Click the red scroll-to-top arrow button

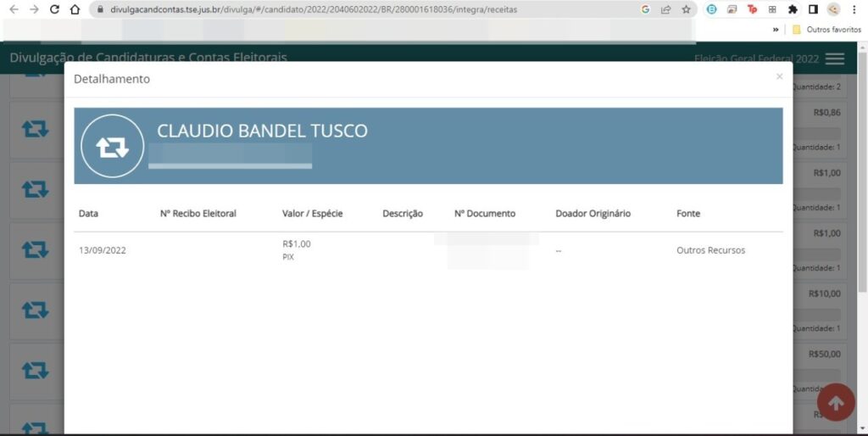click(835, 404)
